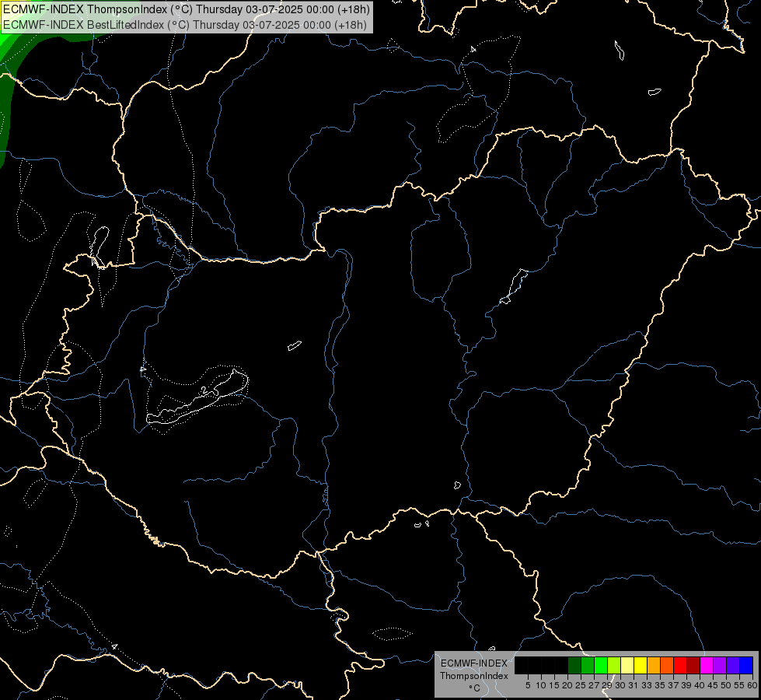Click the legend tick value 39

click(x=686, y=685)
